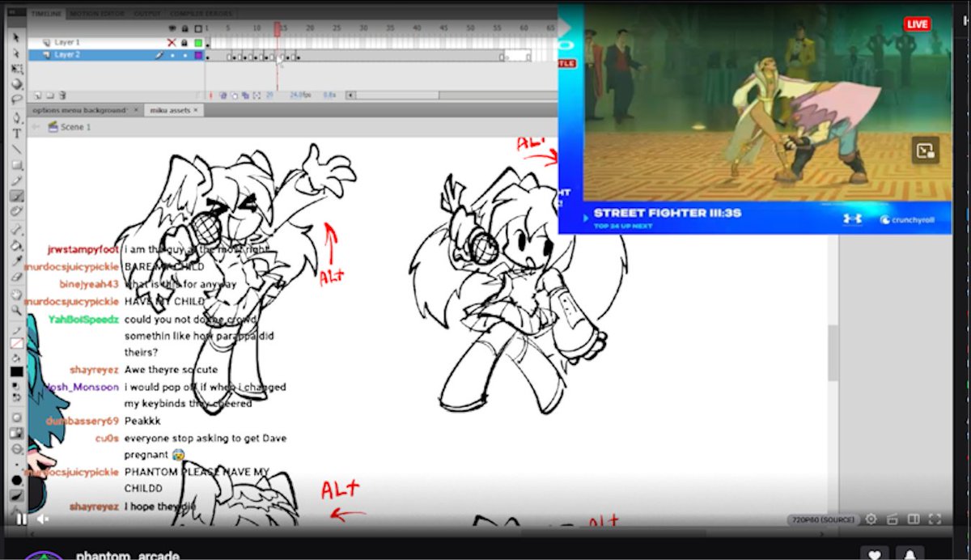Select the Deco tool

tap(16, 211)
